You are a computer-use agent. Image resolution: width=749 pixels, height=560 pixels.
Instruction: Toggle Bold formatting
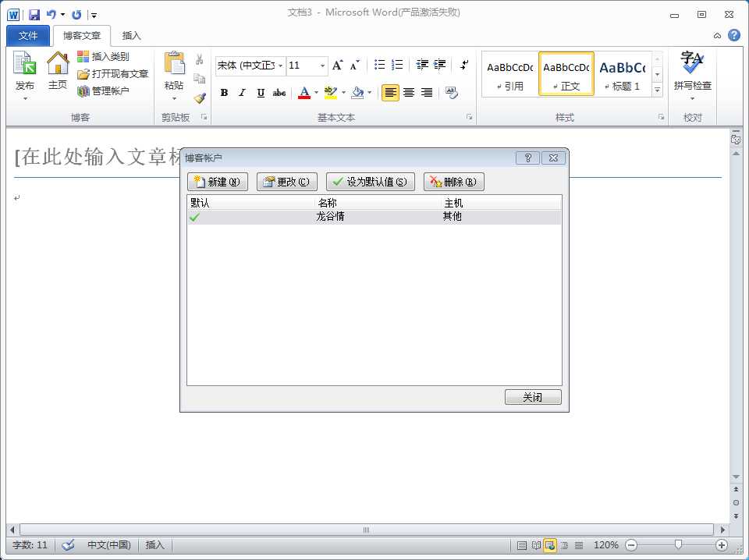(x=224, y=93)
